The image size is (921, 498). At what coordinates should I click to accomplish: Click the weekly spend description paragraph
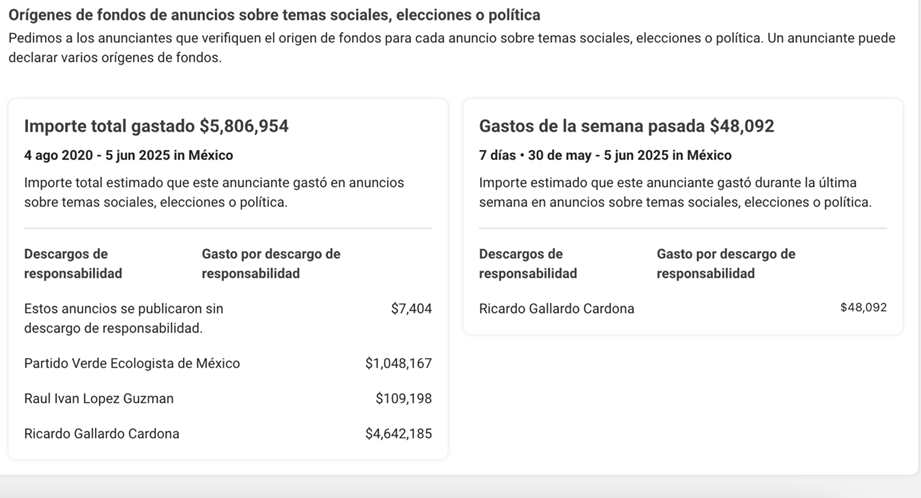click(x=675, y=193)
